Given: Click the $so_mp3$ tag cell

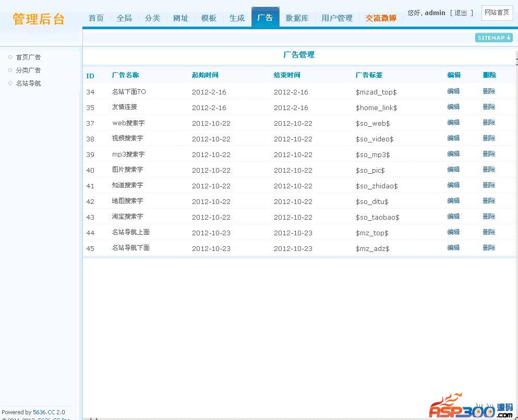Looking at the screenshot, I should (372, 154).
